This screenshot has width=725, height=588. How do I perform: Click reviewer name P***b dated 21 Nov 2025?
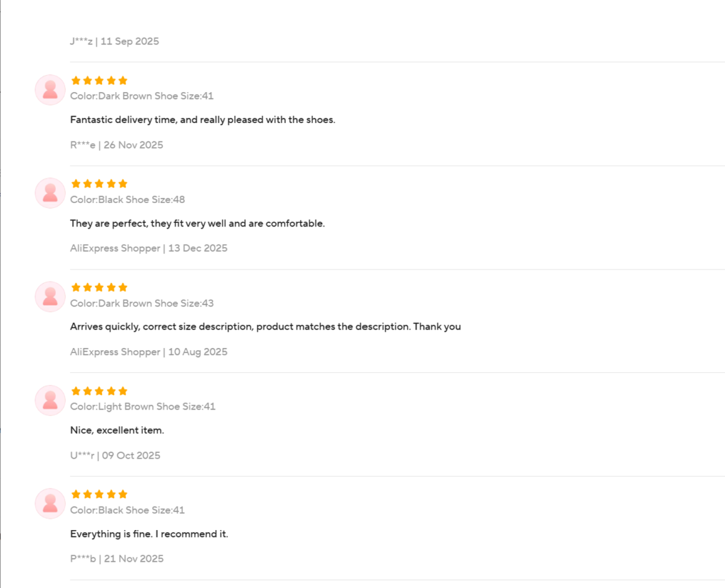[x=83, y=559]
